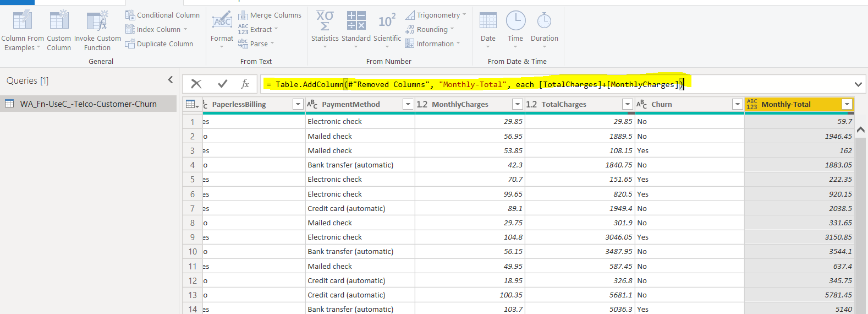
Task: Click inside the formula bar text
Action: pyautogui.click(x=473, y=84)
